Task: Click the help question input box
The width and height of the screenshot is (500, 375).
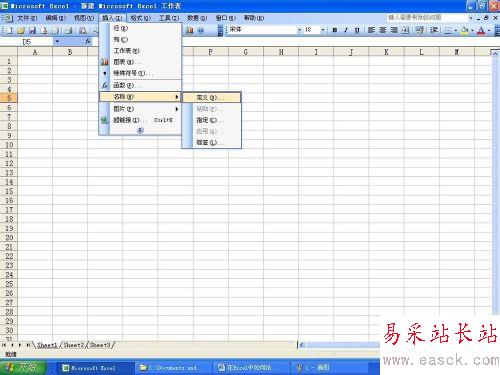Action: pos(427,18)
